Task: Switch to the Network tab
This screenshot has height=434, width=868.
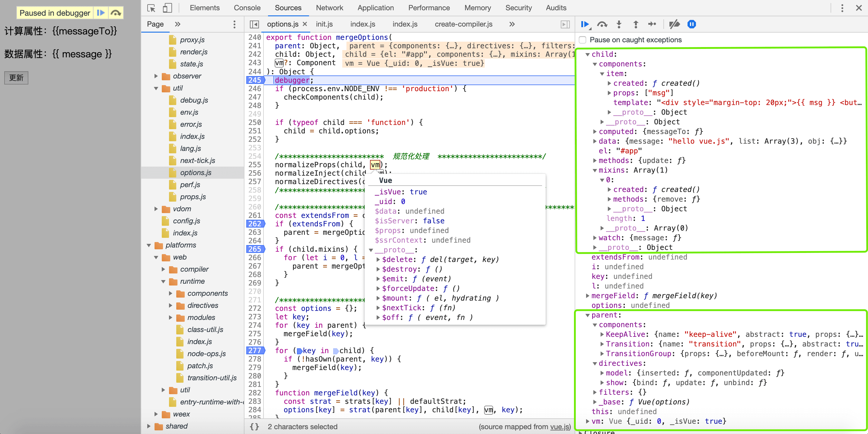Action: point(329,8)
